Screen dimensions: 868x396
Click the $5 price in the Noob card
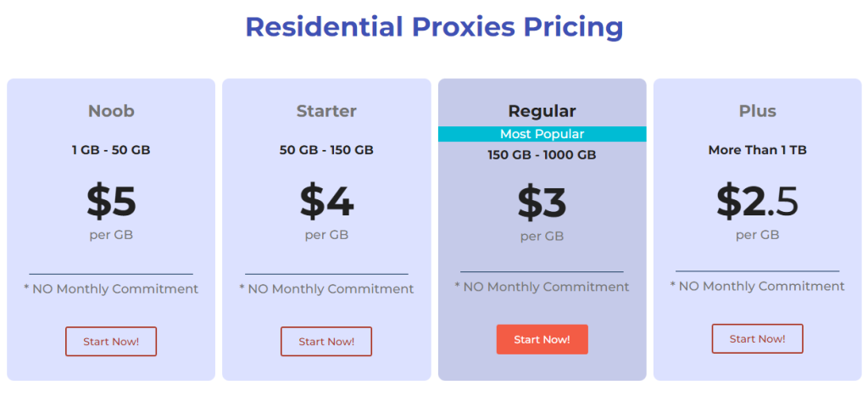111,201
